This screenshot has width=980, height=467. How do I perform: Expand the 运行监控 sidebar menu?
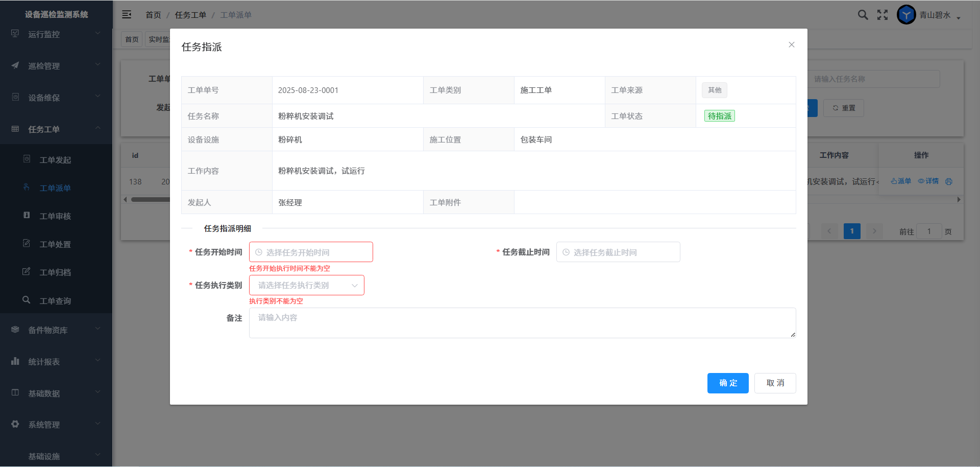tap(56, 34)
